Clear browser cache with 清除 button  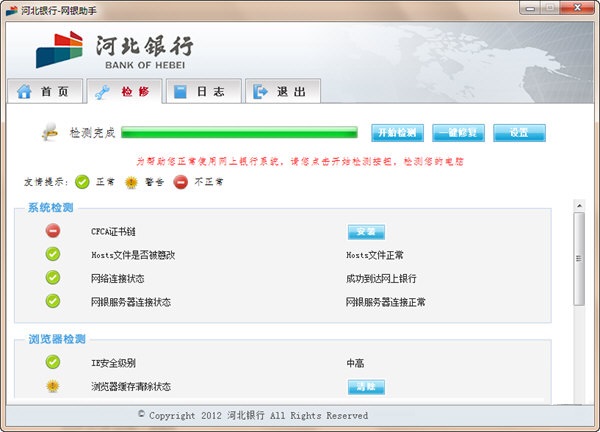(366, 387)
